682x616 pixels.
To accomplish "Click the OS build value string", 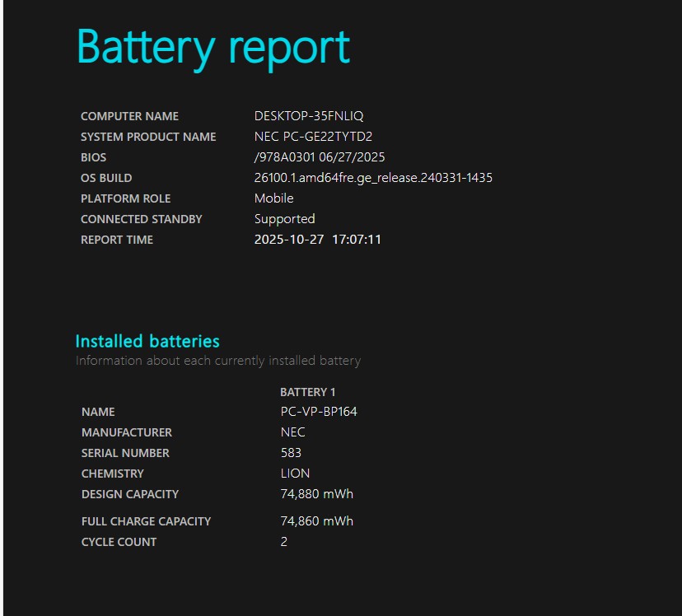I will (373, 178).
